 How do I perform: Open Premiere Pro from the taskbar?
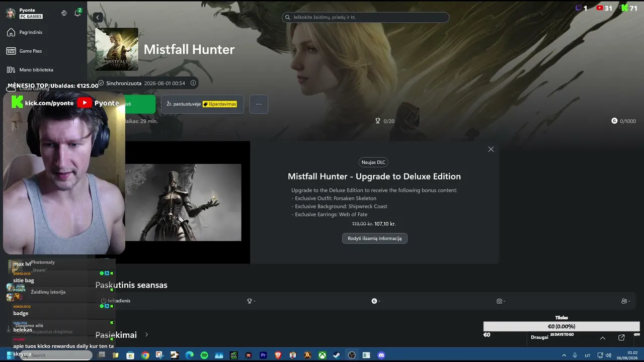tap(263, 355)
